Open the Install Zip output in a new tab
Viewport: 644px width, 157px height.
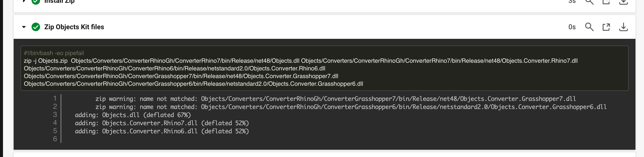click(x=606, y=2)
